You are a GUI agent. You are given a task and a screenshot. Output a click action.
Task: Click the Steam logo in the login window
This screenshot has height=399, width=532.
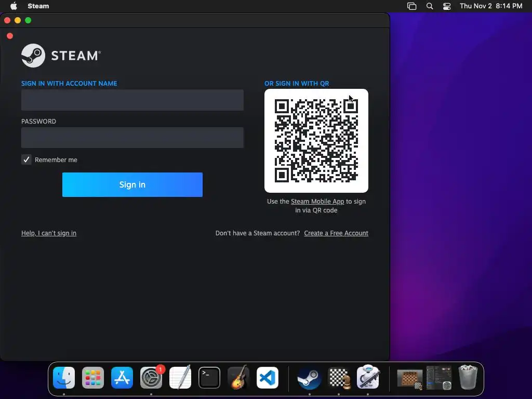(x=61, y=55)
